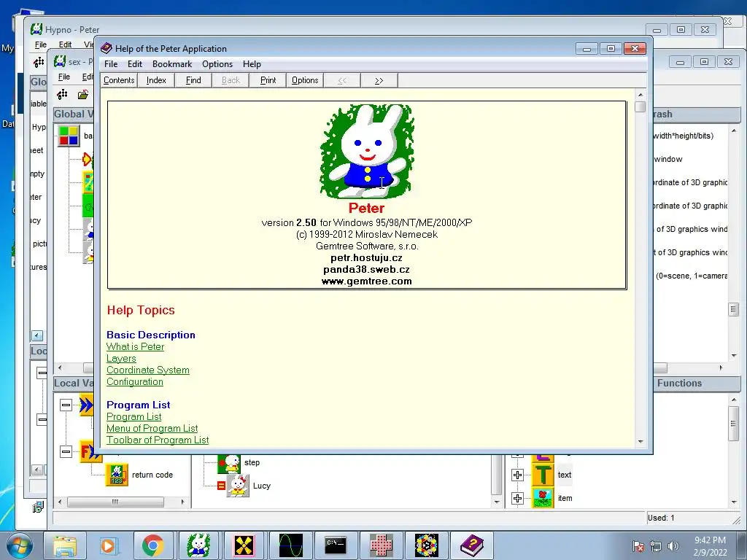Expand the text tree node
Viewport: 747px width, 560px height.
tap(517, 475)
